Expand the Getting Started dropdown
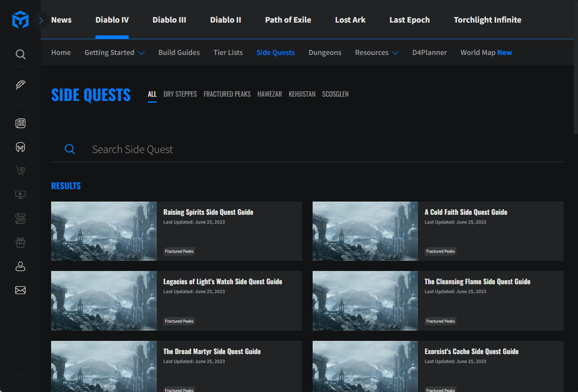Image resolution: width=578 pixels, height=392 pixels. [x=115, y=52]
